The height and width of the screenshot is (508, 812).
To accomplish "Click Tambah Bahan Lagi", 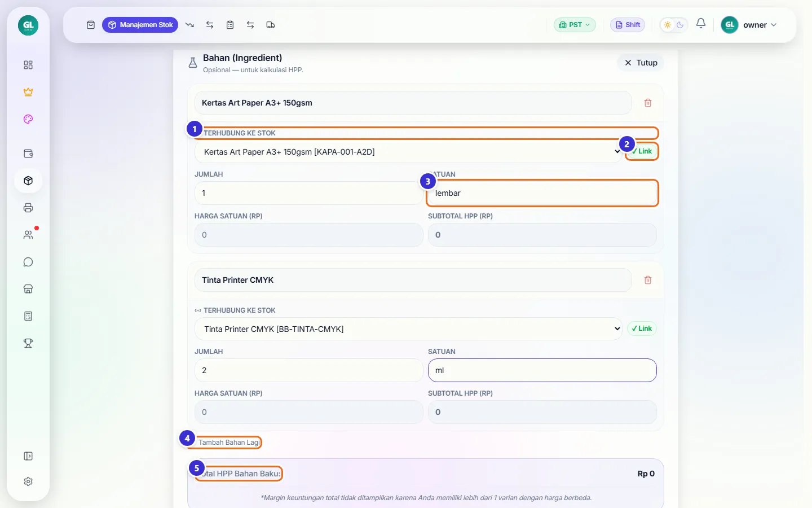I will pyautogui.click(x=229, y=443).
